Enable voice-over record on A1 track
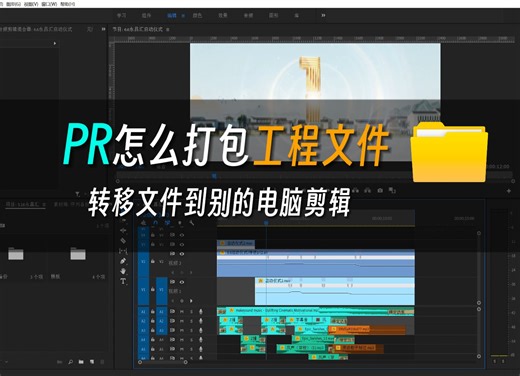 point(201,311)
